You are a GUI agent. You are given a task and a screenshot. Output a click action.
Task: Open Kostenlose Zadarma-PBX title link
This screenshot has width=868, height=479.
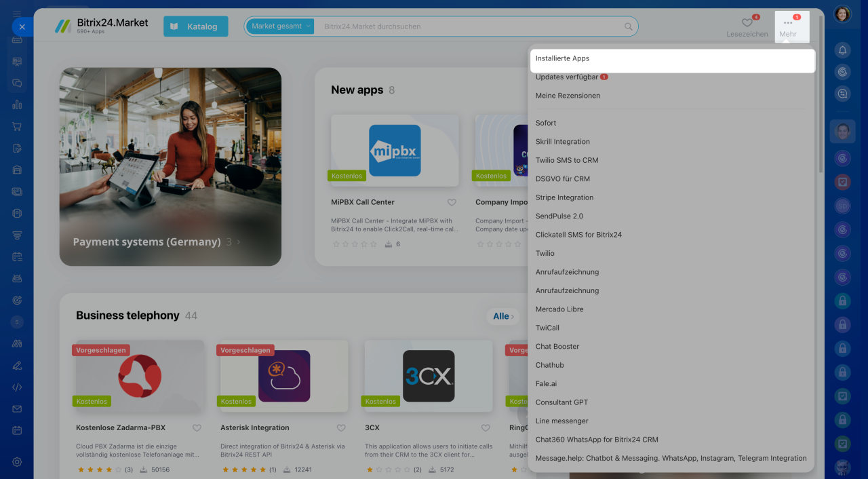click(121, 428)
